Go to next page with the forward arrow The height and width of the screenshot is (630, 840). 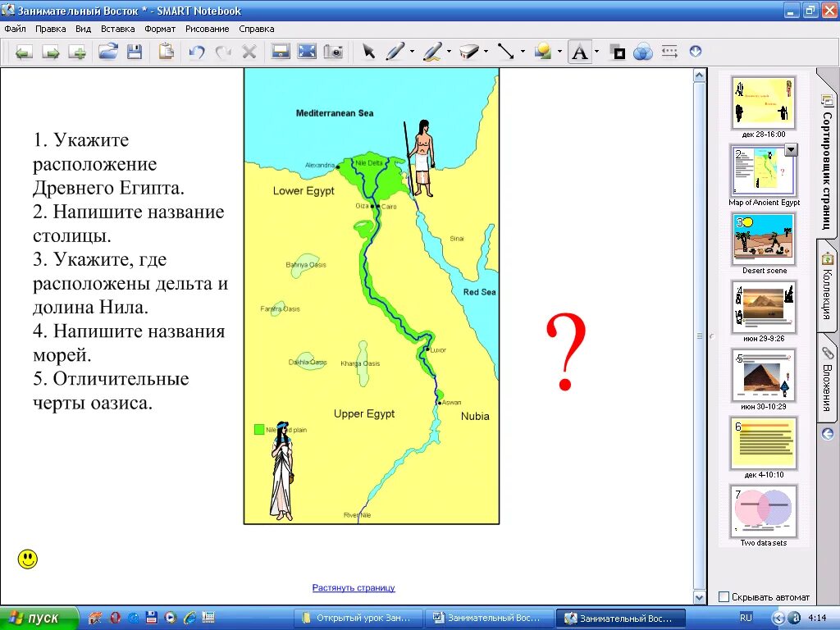point(51,52)
